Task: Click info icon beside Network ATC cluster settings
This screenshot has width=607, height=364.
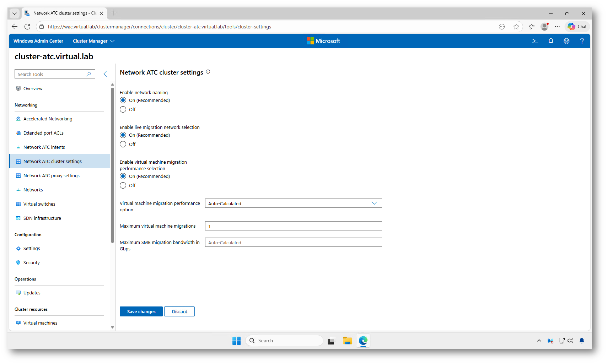Action: click(x=208, y=72)
